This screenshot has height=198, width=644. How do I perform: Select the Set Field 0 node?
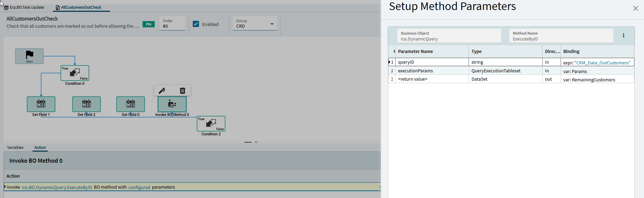(x=131, y=104)
